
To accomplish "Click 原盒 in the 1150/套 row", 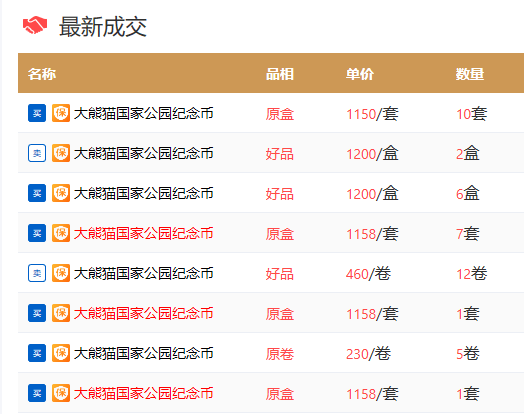I will [280, 114].
